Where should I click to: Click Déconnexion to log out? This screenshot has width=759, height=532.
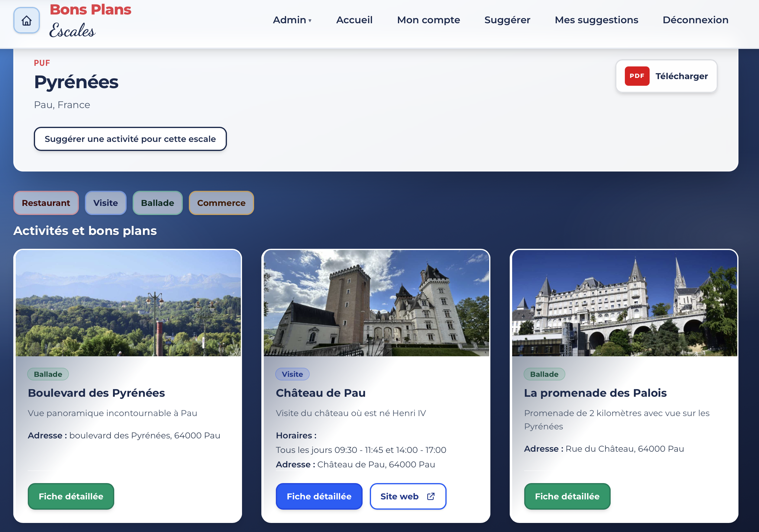[x=695, y=20]
